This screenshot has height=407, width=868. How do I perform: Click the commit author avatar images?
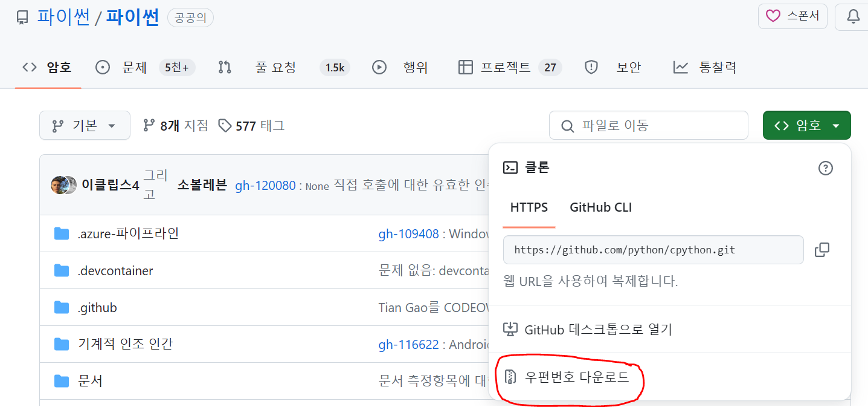[63, 185]
